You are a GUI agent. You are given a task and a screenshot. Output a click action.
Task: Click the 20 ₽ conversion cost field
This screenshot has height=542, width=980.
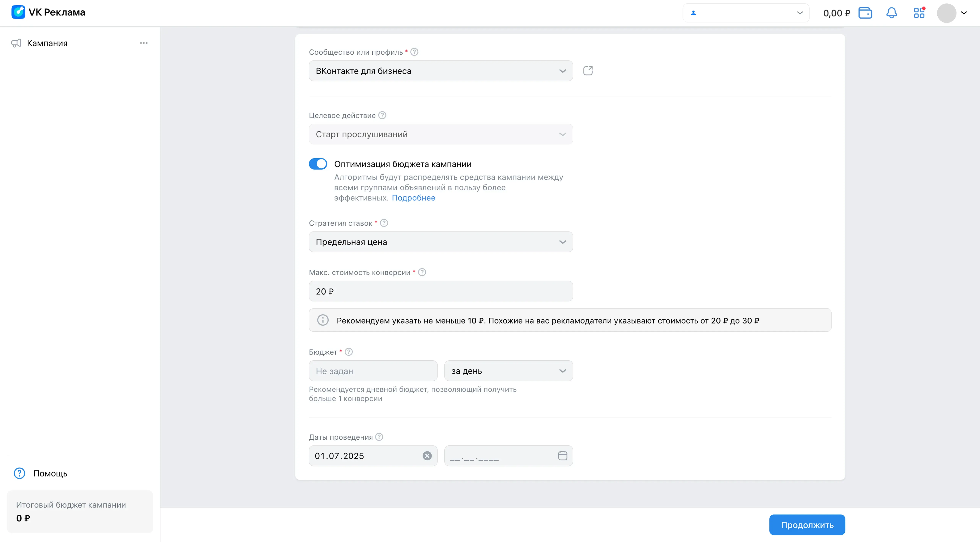tap(441, 291)
